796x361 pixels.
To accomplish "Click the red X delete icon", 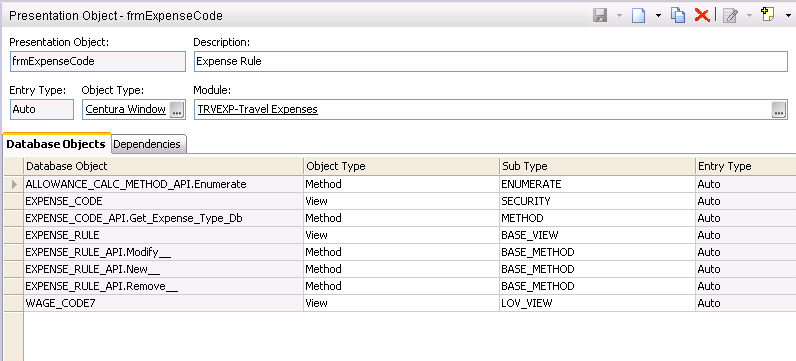I will tap(702, 16).
